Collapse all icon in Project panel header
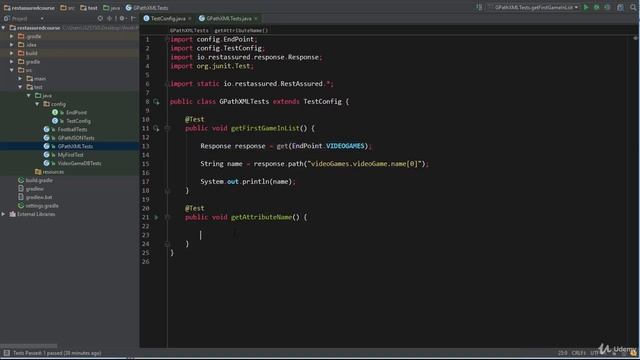The height and width of the screenshot is (360, 640). [x=109, y=18]
